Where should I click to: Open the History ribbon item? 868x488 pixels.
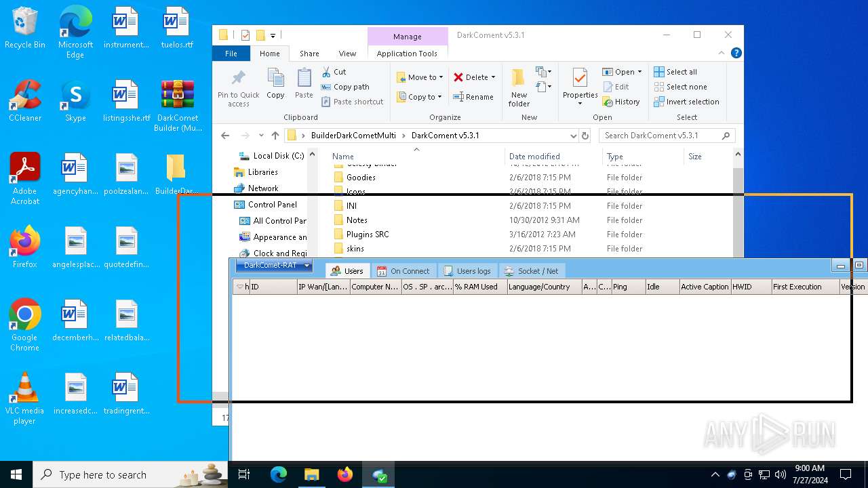tap(621, 102)
